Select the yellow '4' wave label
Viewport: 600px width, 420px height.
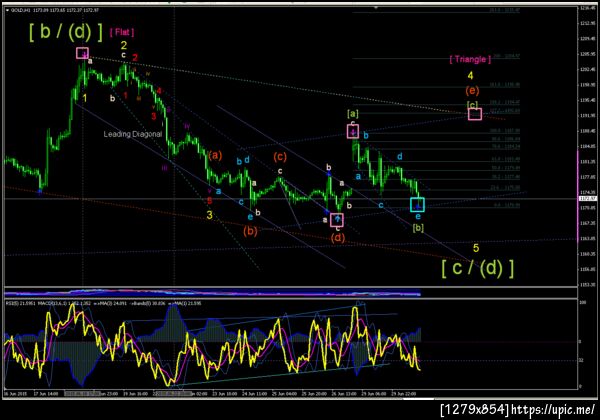[x=470, y=75]
